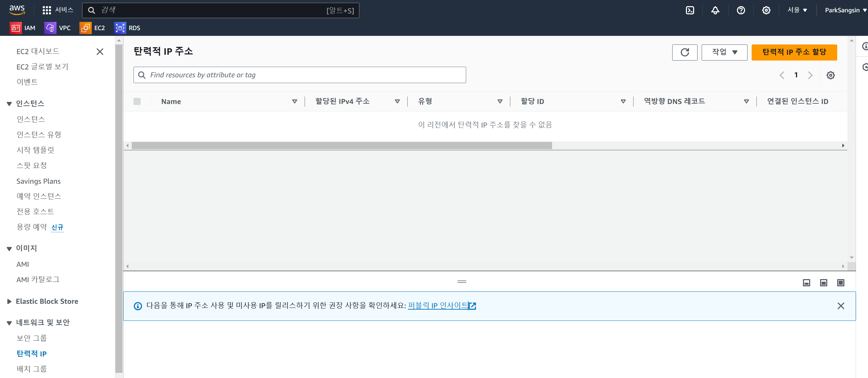Click the IAM shortcut icon
868x378 pixels.
tap(16, 28)
